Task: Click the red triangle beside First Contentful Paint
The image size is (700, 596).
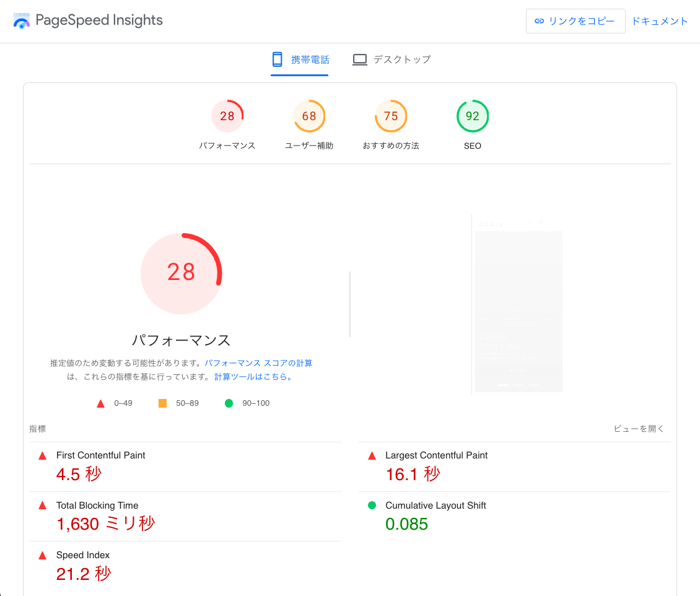Action: [42, 456]
